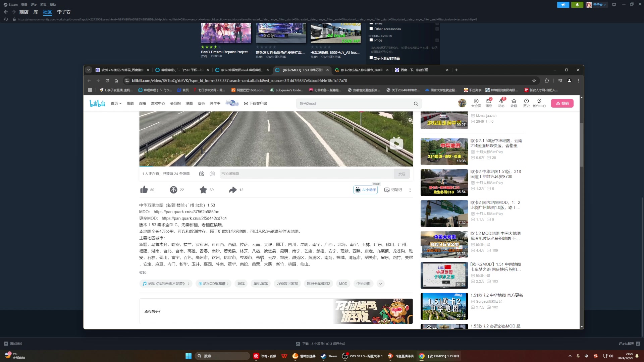Open the AI assistant button
This screenshot has width=644, height=362.
[365, 190]
